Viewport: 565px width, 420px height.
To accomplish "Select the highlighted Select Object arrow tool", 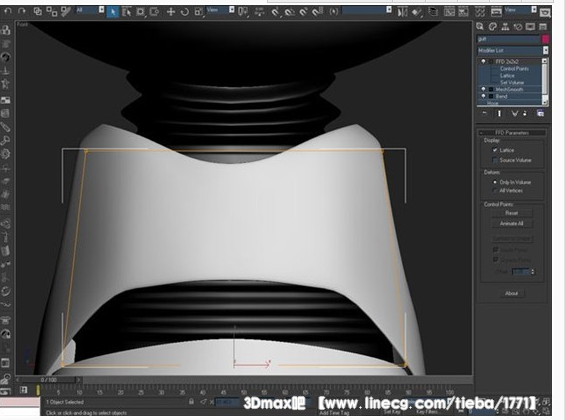I will coord(113,12).
